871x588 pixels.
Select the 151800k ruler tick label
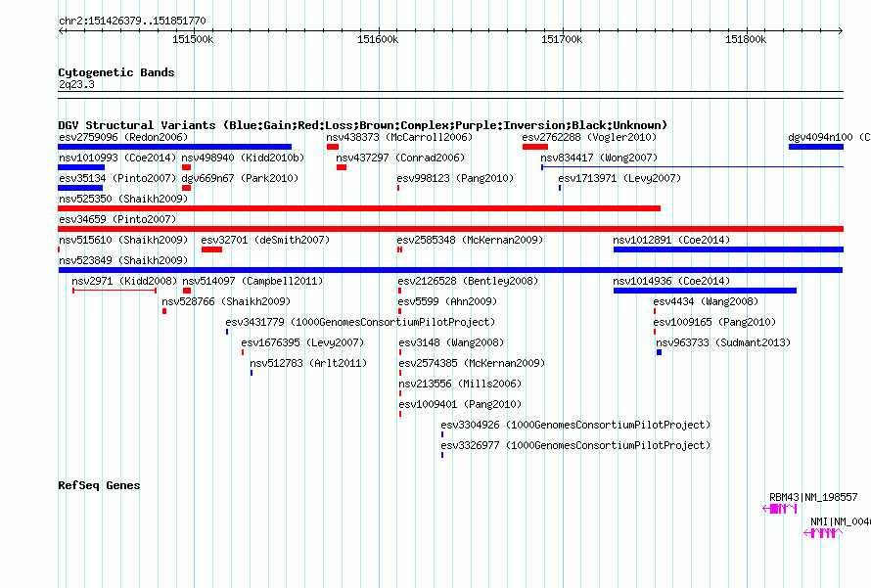tap(746, 39)
